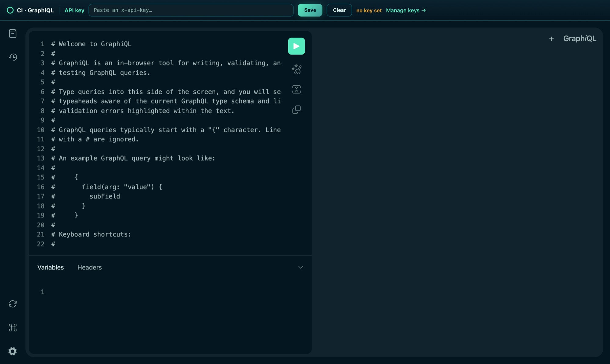The height and width of the screenshot is (364, 610).
Task: Switch to the Variables tab
Action: tap(51, 267)
